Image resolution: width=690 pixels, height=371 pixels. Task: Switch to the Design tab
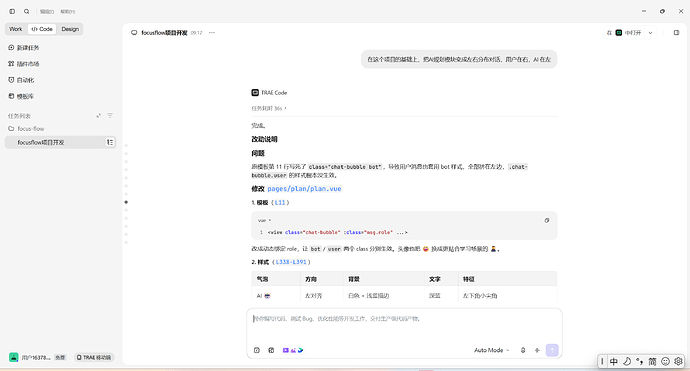(70, 29)
